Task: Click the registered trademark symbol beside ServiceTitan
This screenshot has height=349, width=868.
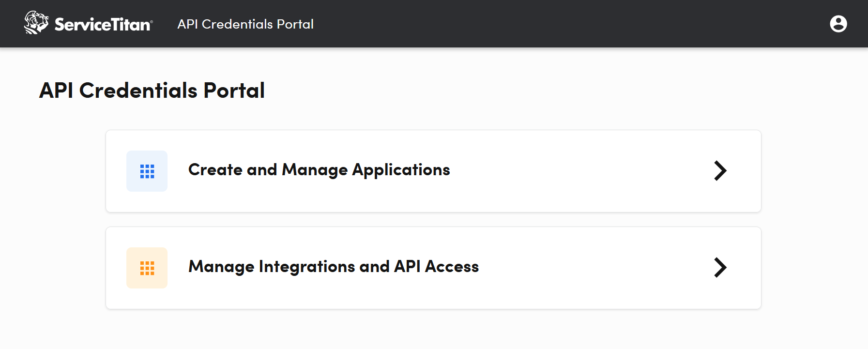Action: pyautogui.click(x=152, y=21)
